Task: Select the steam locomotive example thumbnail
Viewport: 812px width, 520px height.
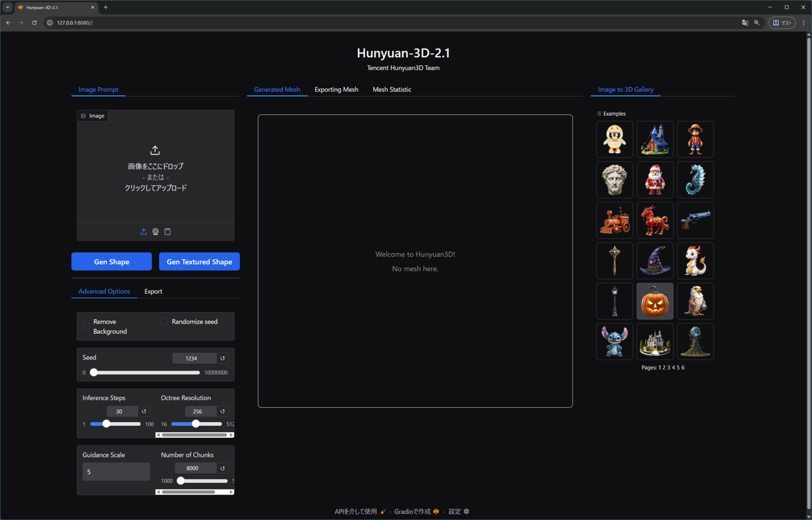Action: pos(615,220)
